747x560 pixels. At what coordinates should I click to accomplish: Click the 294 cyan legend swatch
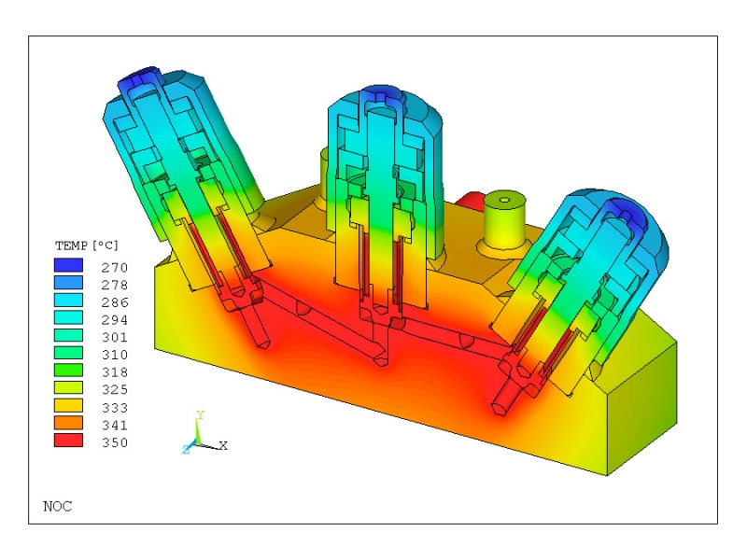(x=68, y=317)
